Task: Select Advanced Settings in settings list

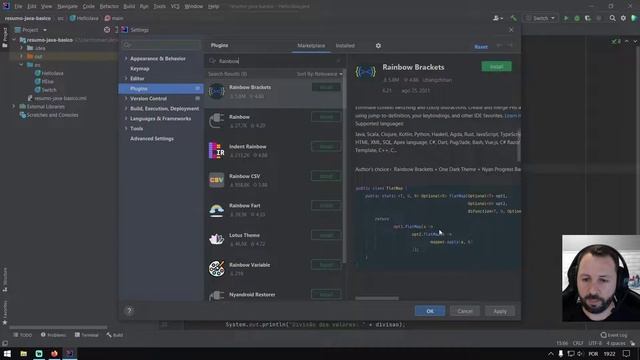Action: point(152,139)
